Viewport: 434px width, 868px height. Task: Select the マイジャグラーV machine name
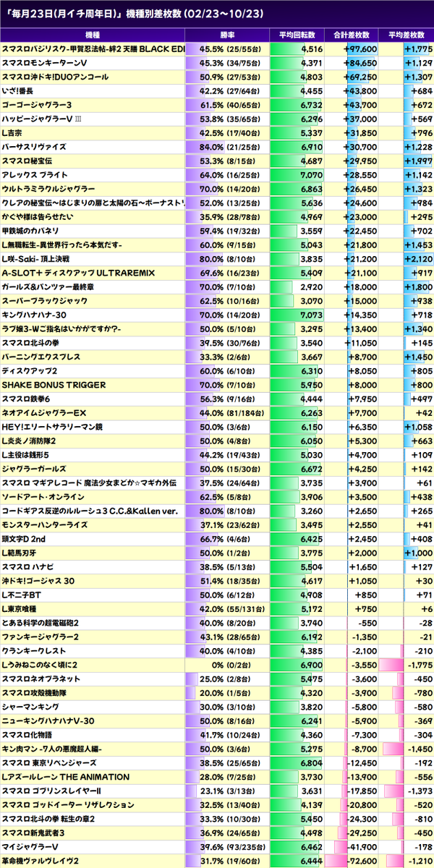point(31,847)
